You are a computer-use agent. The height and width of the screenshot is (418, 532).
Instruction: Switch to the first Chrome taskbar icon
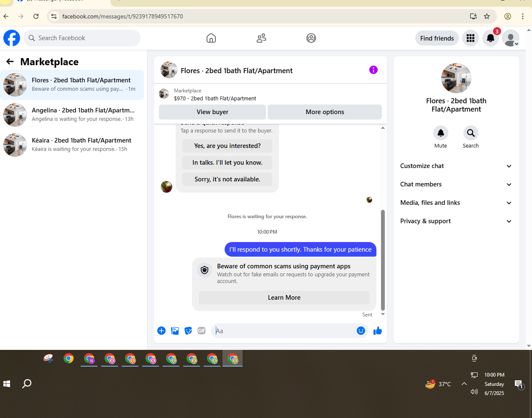point(69,359)
